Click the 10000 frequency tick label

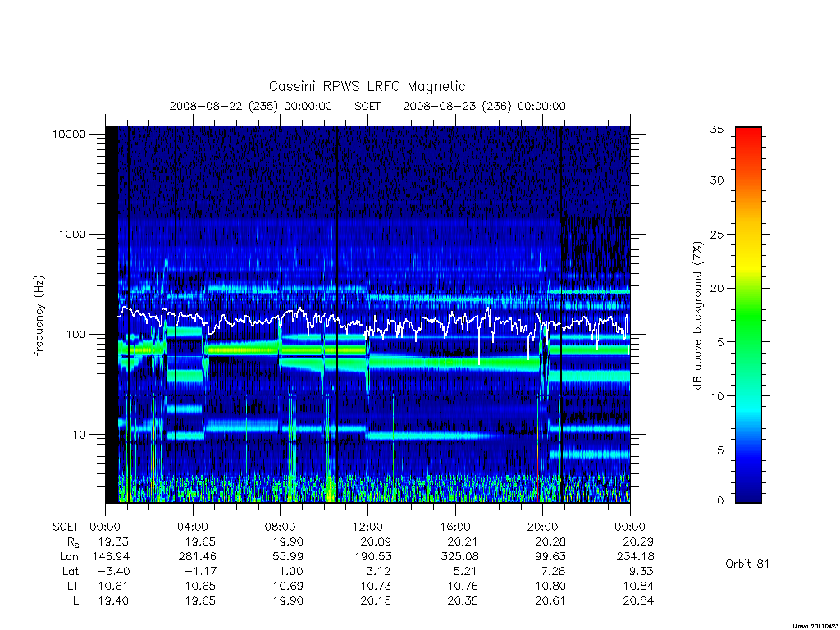point(69,135)
